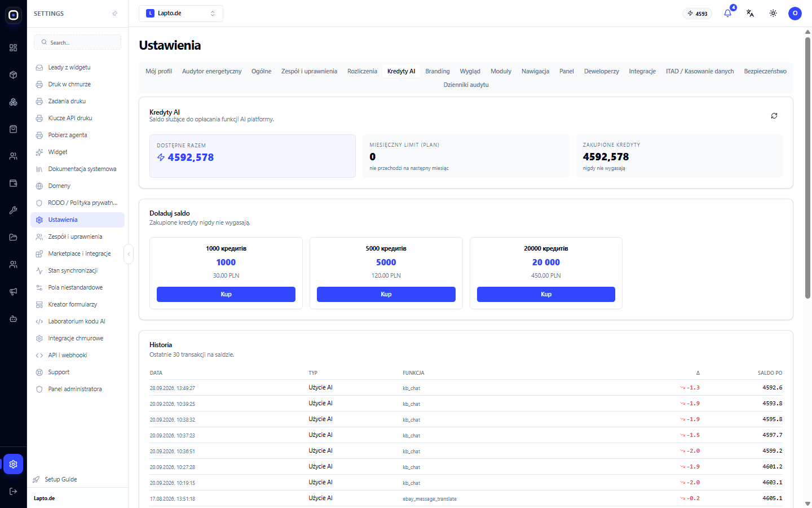Click the 4593 credits badge
This screenshot has width=812, height=508.
[x=698, y=14]
